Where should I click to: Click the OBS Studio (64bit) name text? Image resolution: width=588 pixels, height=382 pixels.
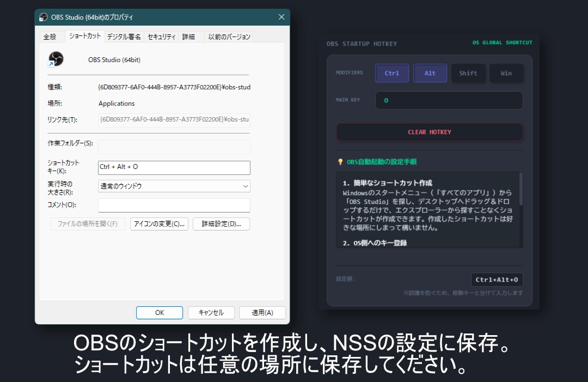[x=114, y=60]
